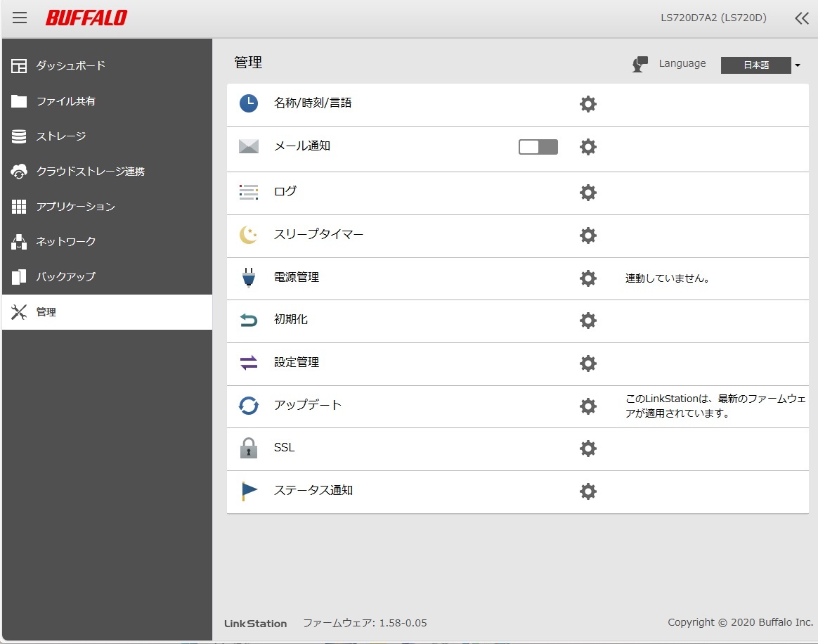Click the gear icon for メール通知
818x644 pixels.
(x=587, y=147)
